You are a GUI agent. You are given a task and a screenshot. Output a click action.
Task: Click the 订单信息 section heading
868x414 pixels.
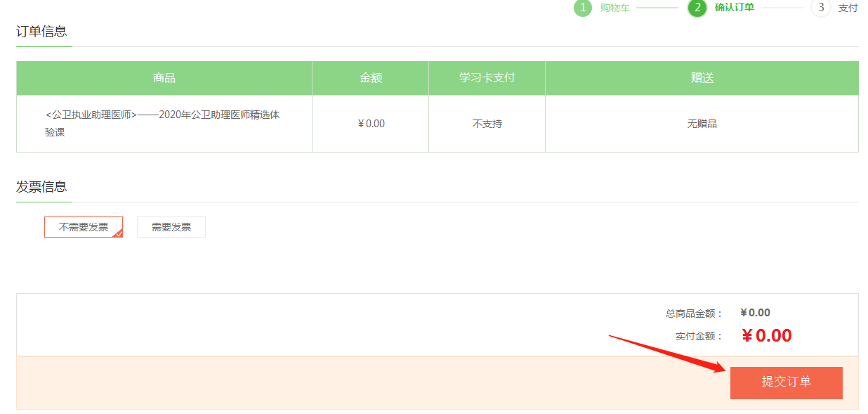pyautogui.click(x=41, y=31)
